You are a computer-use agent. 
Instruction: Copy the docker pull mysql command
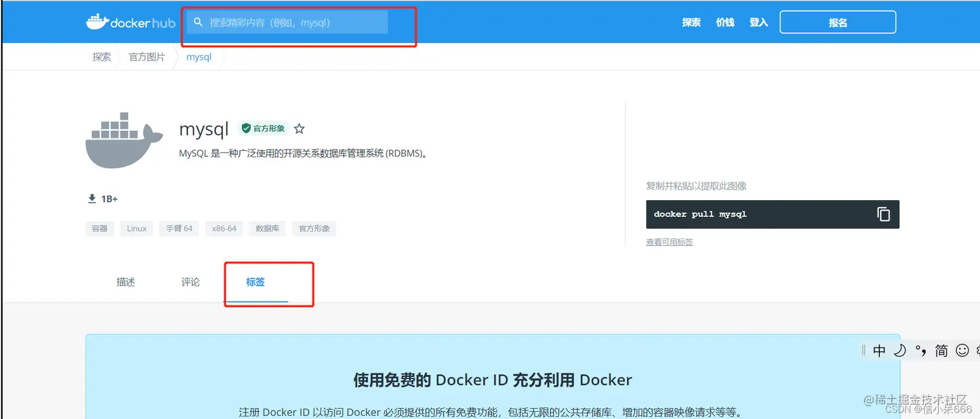[883, 214]
